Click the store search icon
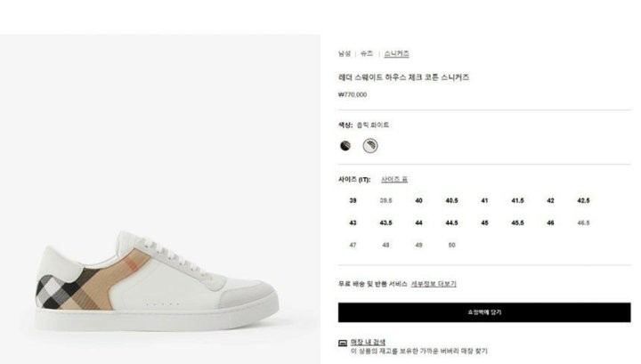 (343, 343)
